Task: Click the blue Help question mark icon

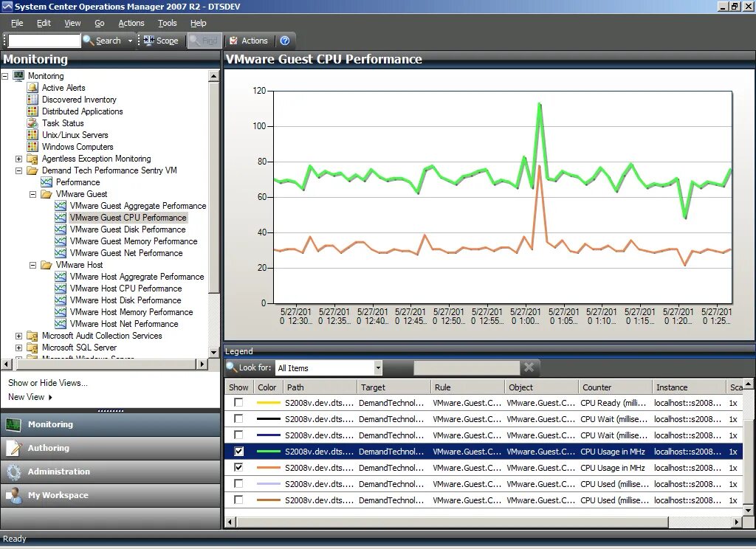Action: 285,41
